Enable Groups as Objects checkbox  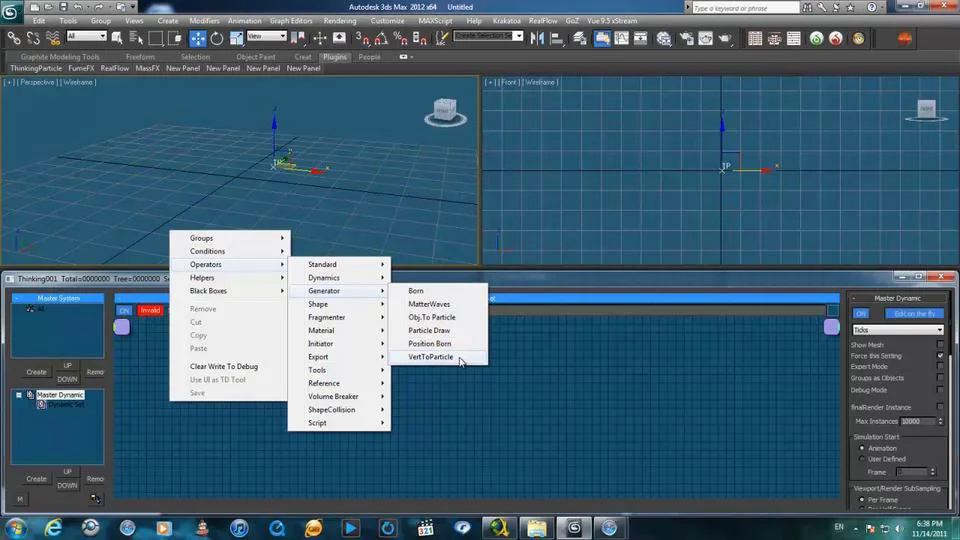pos(940,378)
